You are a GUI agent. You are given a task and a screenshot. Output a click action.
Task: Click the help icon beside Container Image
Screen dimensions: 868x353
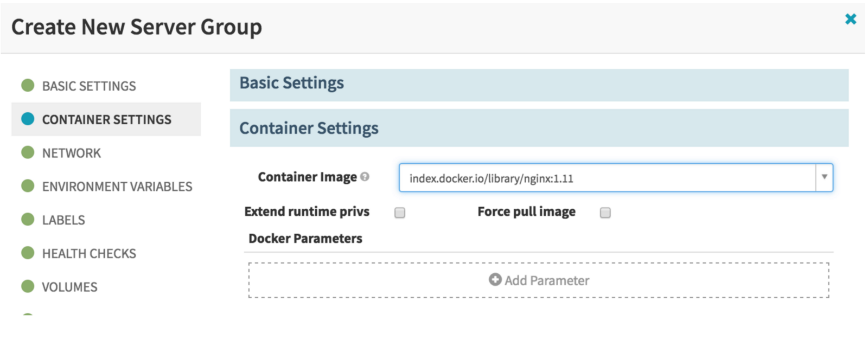coord(365,177)
